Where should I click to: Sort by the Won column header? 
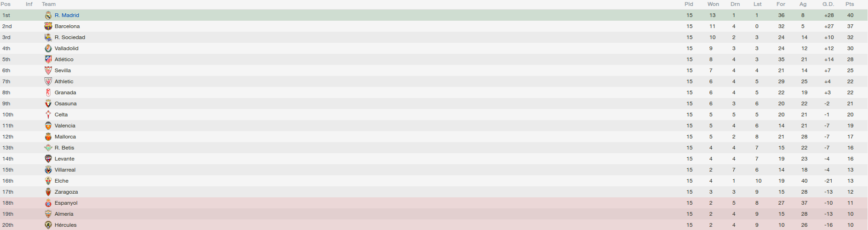point(713,4)
